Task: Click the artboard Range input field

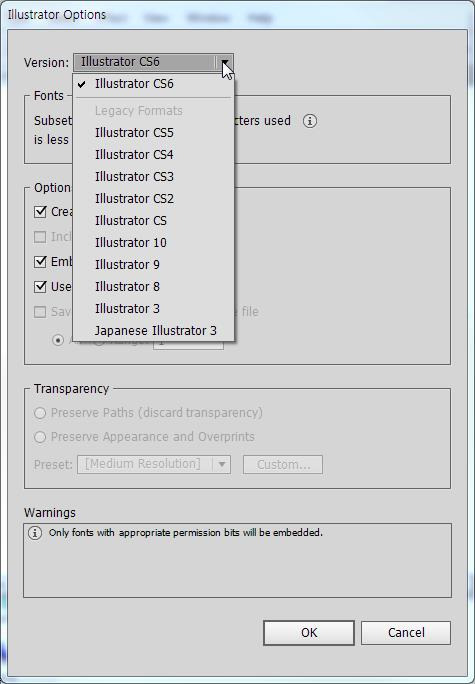Action: (188, 344)
